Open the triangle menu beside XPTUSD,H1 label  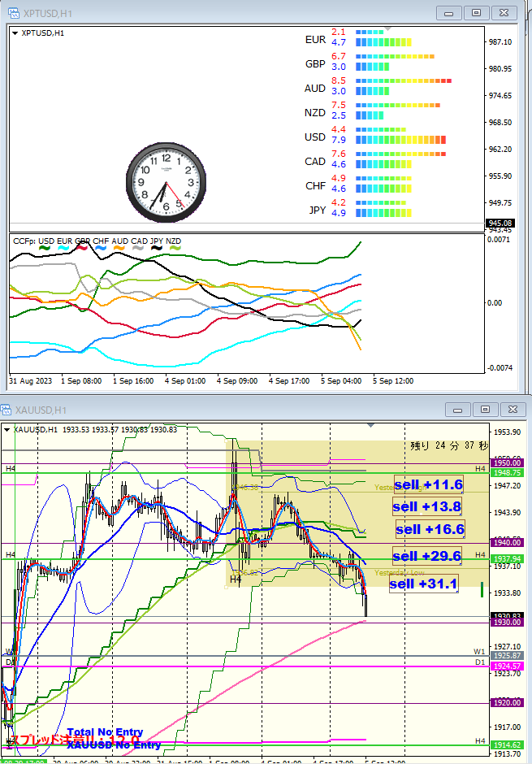15,33
